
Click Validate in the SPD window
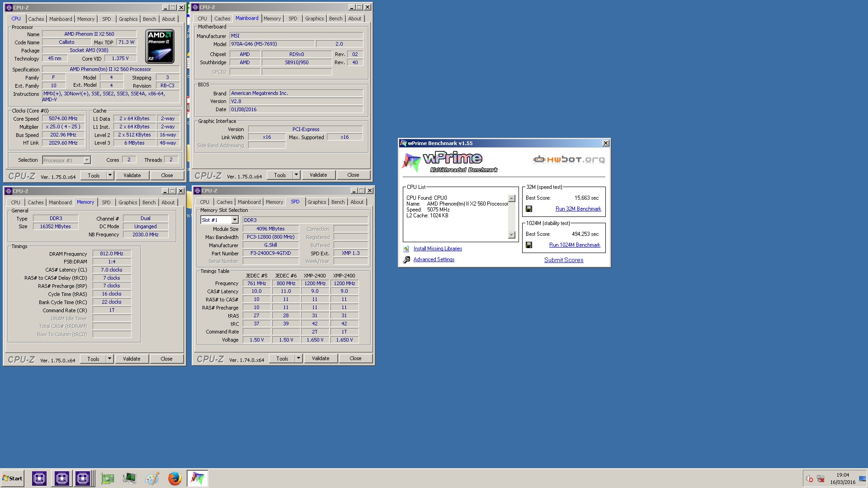pos(321,358)
